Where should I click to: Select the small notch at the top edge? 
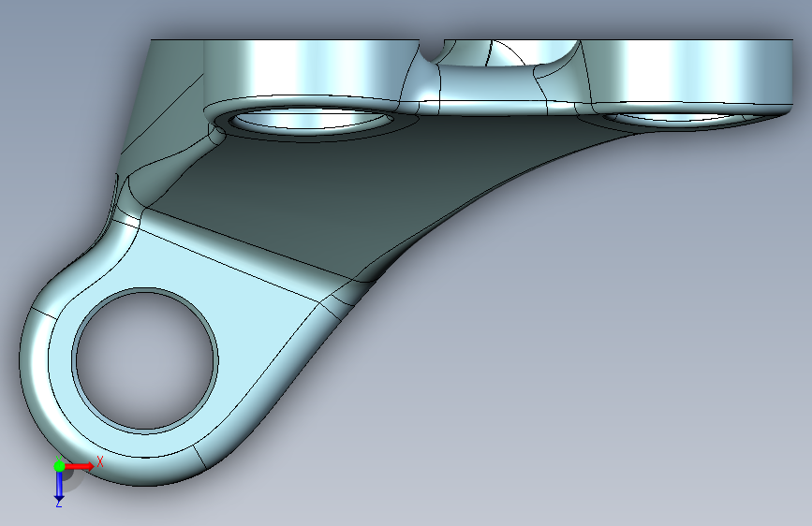[432, 51]
